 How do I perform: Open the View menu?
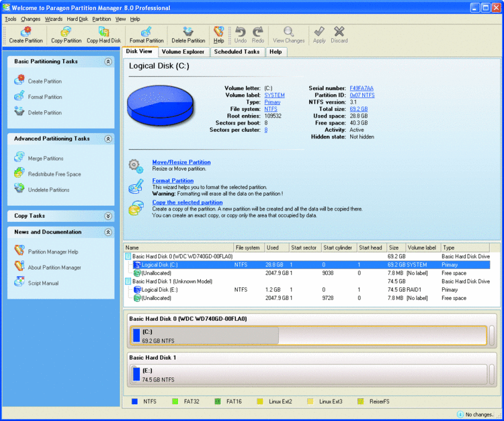(120, 19)
